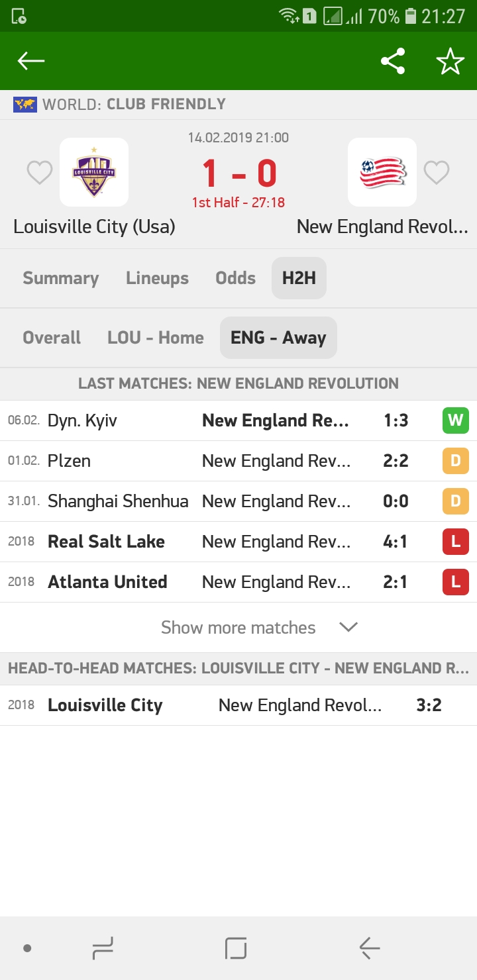477x980 pixels.
Task: Star this match as favorite
Action: point(450,61)
